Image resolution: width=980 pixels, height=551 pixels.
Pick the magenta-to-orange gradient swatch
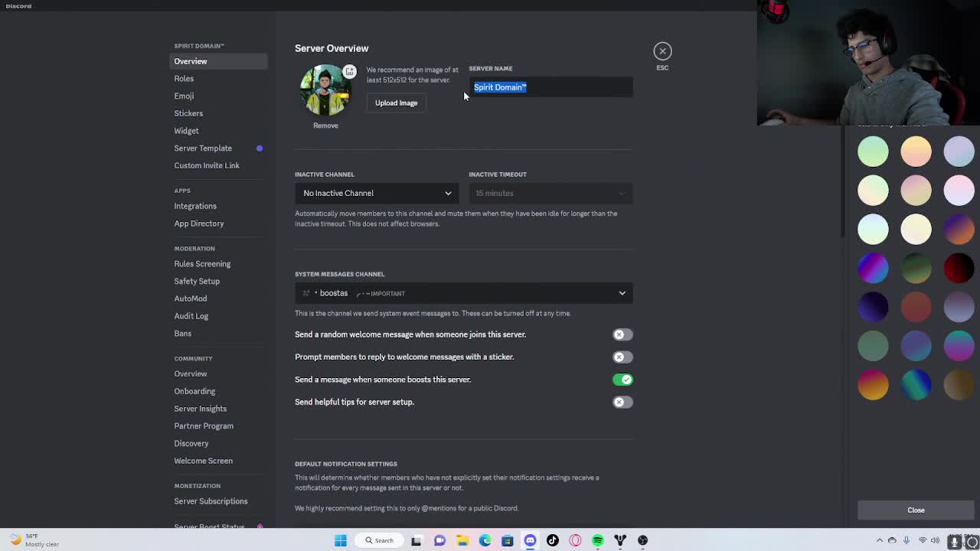coord(873,384)
